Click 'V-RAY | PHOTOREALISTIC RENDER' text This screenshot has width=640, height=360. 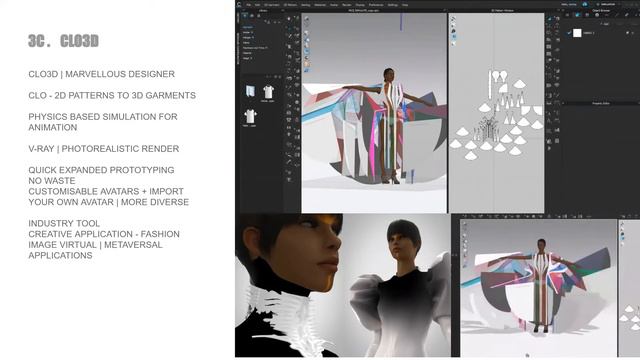(x=104, y=149)
